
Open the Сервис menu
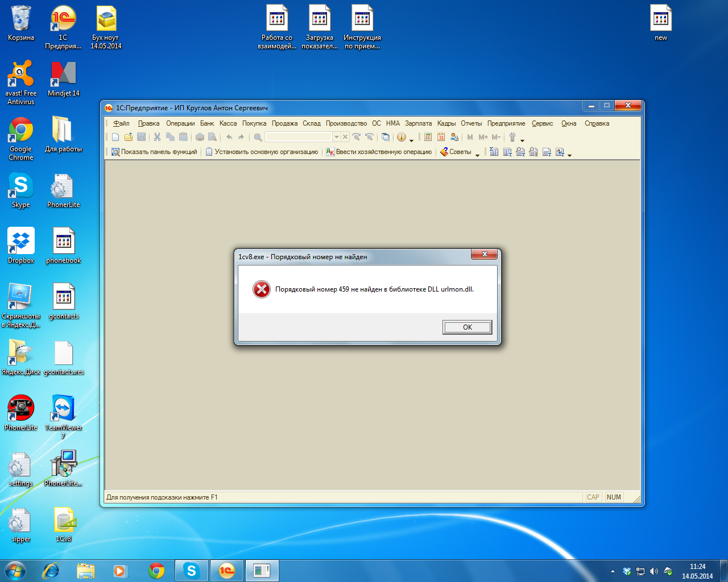point(542,123)
